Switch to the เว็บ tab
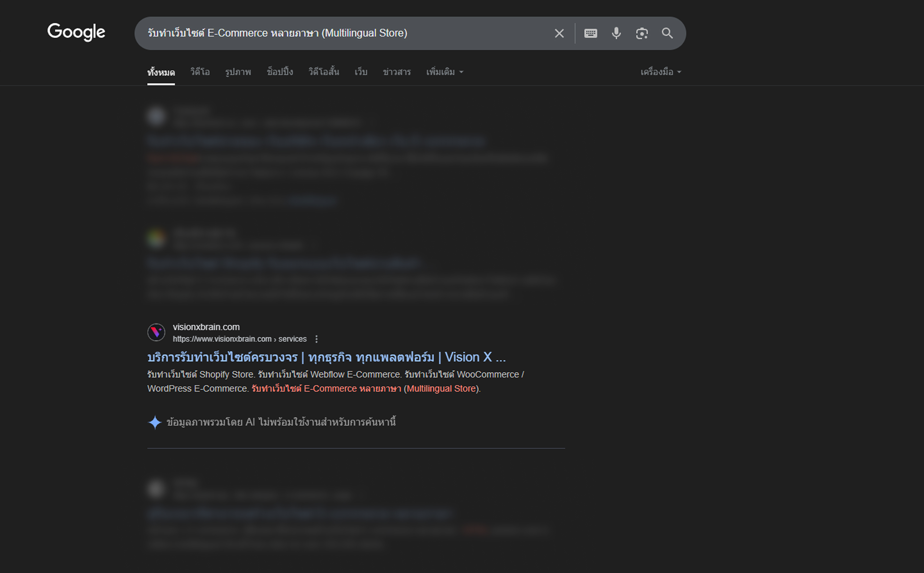Screen dimensions: 924x573 361,72
